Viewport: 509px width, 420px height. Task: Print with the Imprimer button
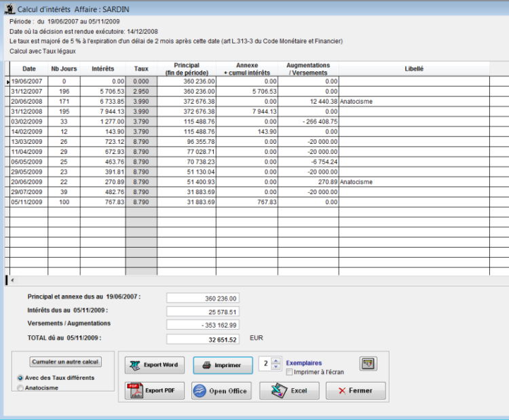pos(222,365)
